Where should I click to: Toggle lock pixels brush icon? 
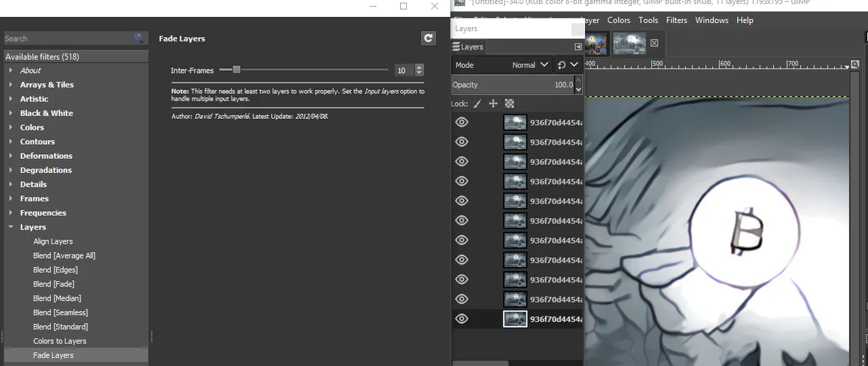click(x=477, y=104)
